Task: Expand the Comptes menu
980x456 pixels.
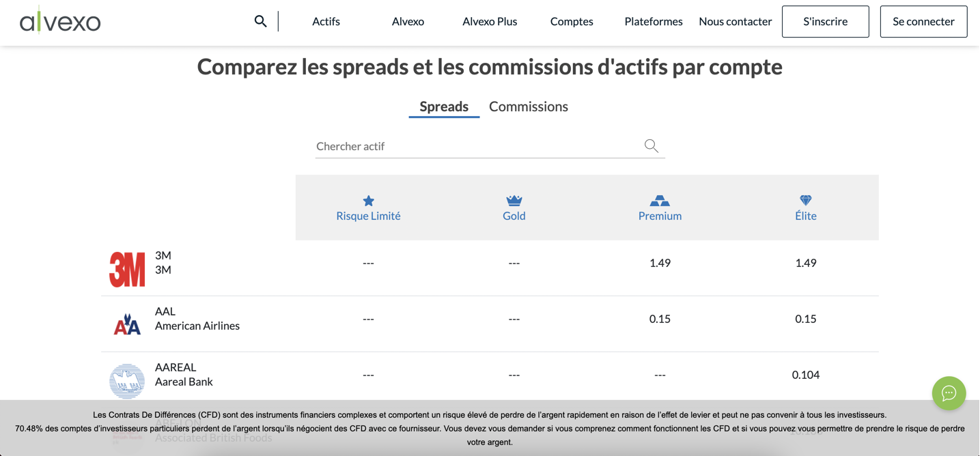Action: click(572, 21)
